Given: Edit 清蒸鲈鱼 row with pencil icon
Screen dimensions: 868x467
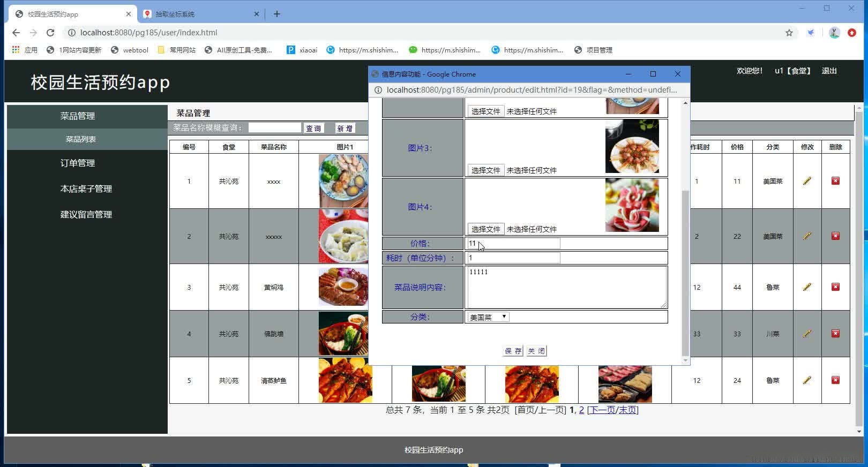Looking at the screenshot, I should tap(807, 380).
